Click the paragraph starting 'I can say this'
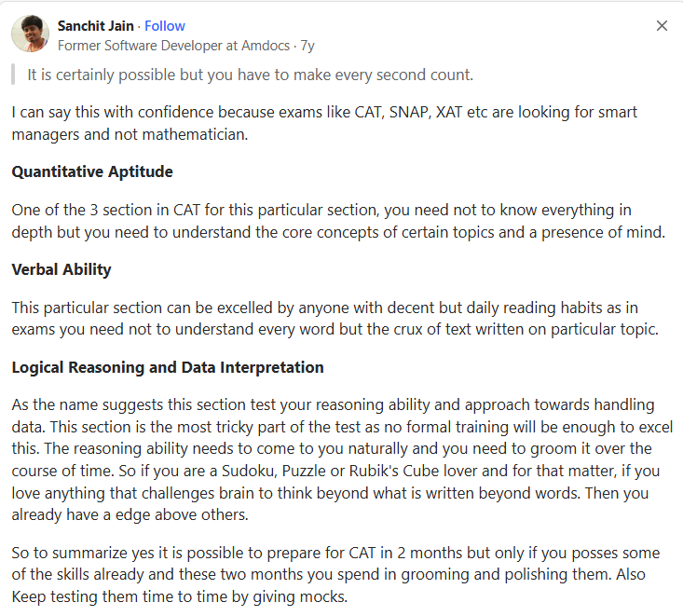The height and width of the screenshot is (616, 683). pos(324,123)
